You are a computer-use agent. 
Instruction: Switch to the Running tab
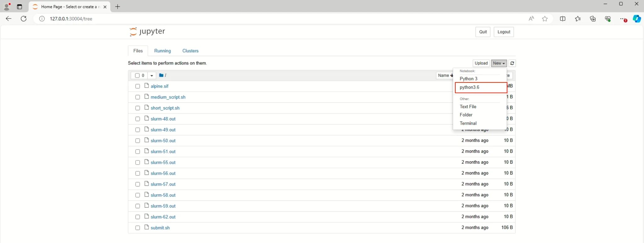point(162,51)
